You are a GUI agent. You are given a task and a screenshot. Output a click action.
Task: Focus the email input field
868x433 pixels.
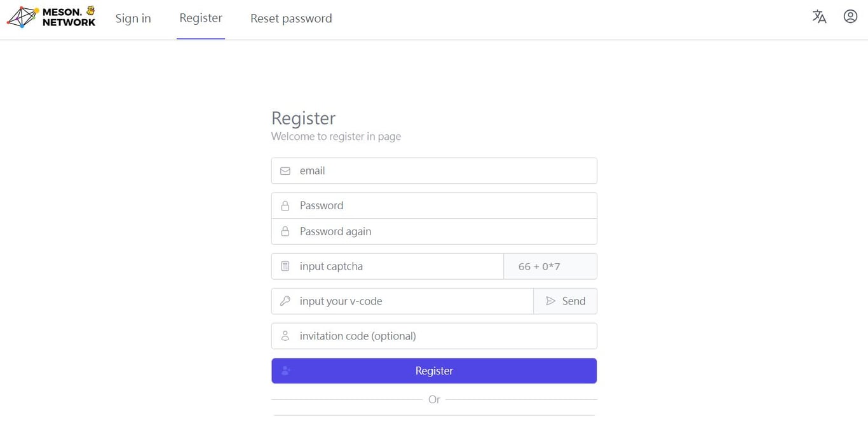coord(445,171)
